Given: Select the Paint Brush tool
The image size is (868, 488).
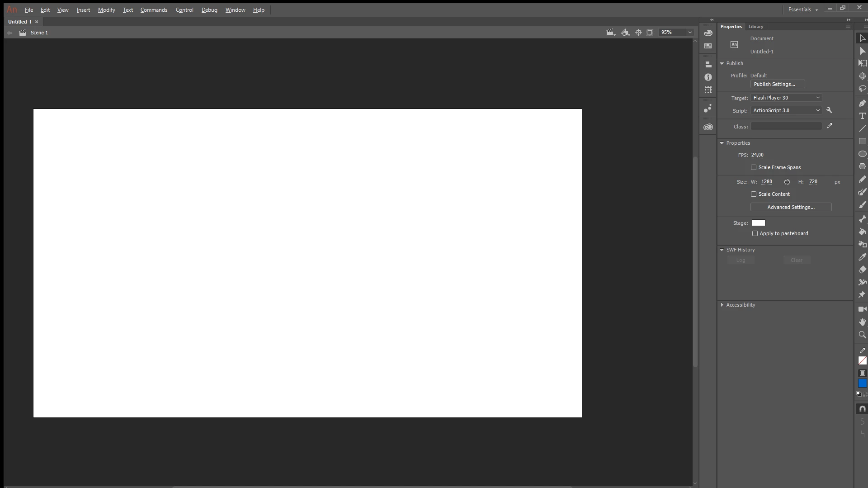Looking at the screenshot, I should click(x=862, y=192).
